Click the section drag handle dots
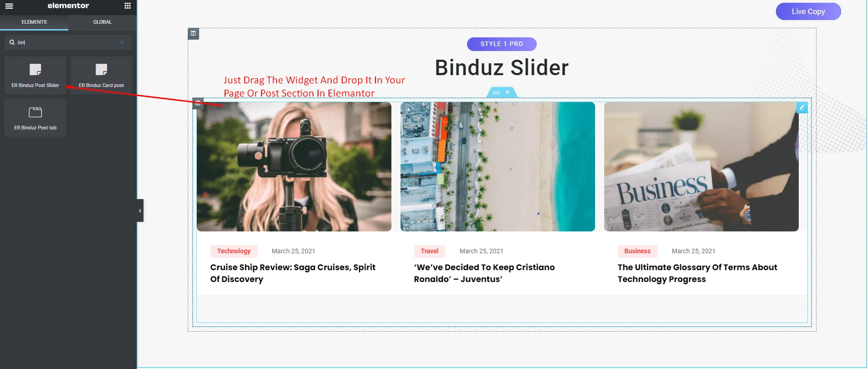This screenshot has height=369, width=868. 496,92
